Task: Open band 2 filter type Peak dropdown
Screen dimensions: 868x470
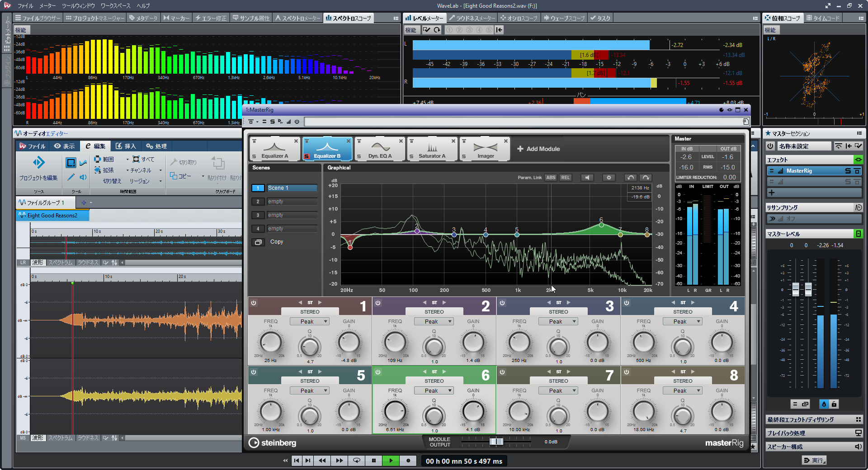Action: (x=434, y=321)
